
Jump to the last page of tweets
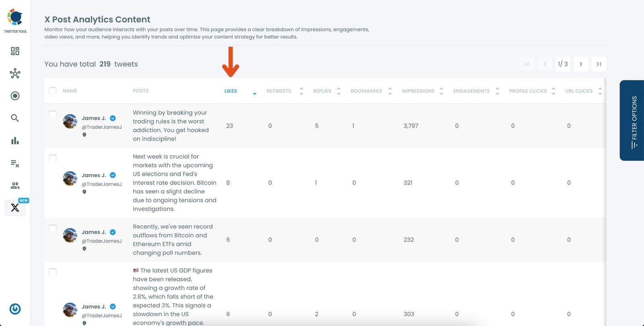click(x=599, y=64)
